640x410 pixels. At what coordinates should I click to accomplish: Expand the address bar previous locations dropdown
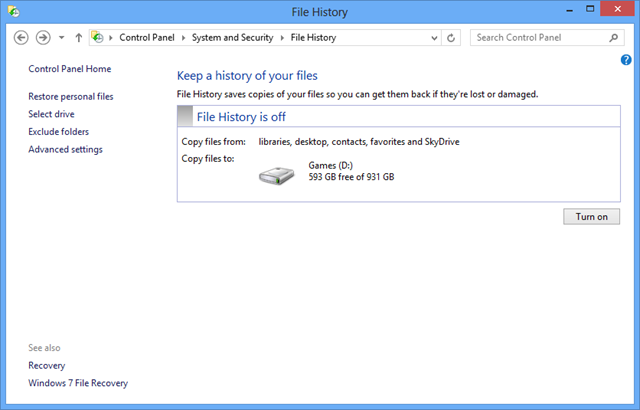(x=432, y=38)
